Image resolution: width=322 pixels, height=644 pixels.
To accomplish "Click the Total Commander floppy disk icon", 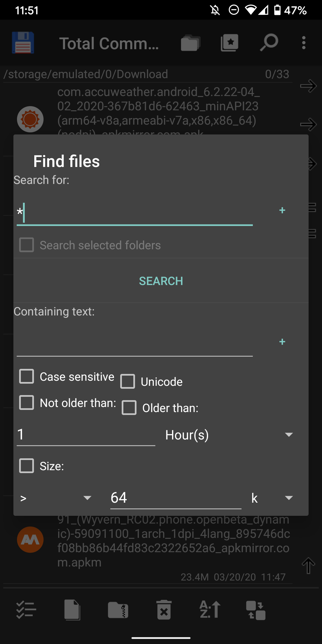I will coord(23,43).
